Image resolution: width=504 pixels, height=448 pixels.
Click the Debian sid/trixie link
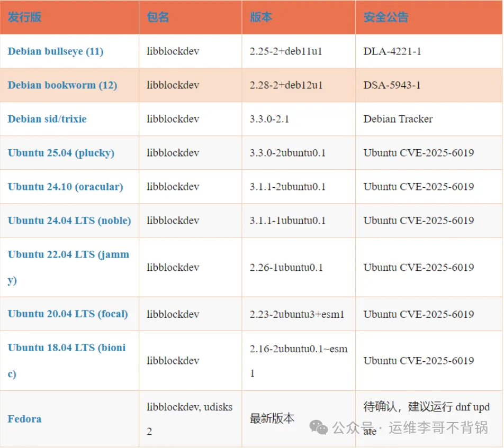pos(47,119)
